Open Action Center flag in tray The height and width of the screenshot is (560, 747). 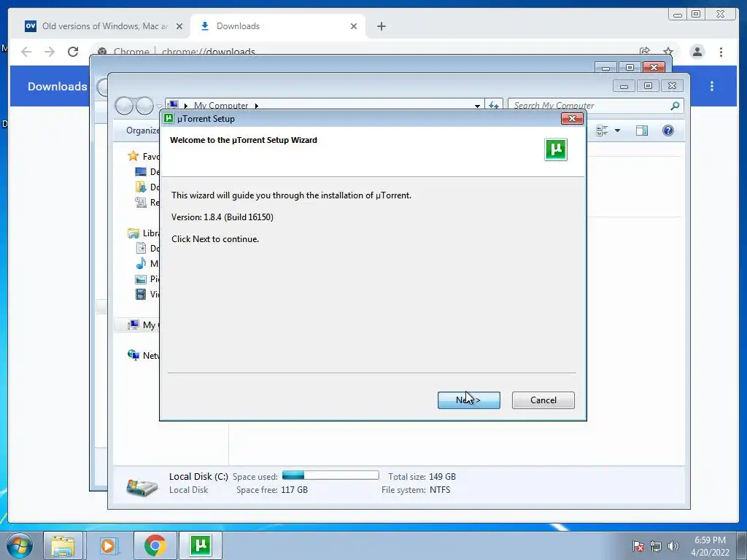(638, 546)
